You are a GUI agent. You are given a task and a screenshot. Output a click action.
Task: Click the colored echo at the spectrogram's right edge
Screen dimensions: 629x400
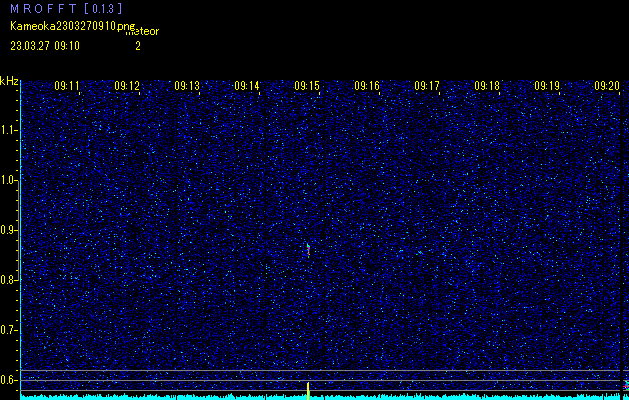click(x=626, y=386)
